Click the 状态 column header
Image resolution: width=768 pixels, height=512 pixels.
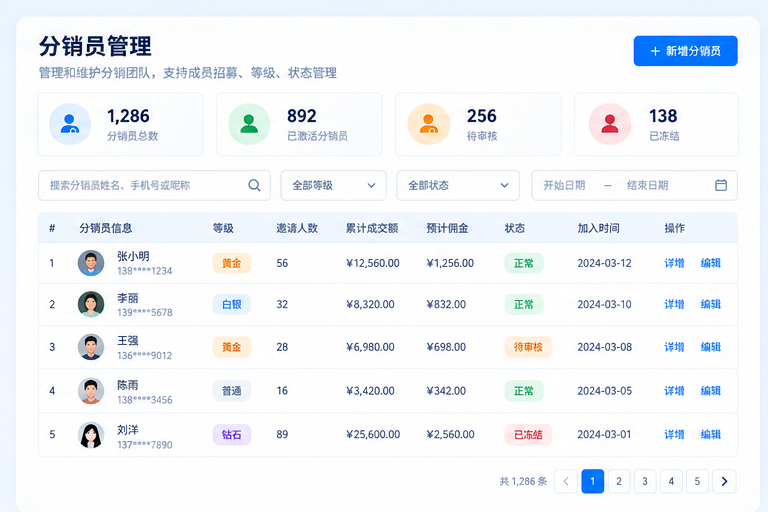tap(515, 228)
